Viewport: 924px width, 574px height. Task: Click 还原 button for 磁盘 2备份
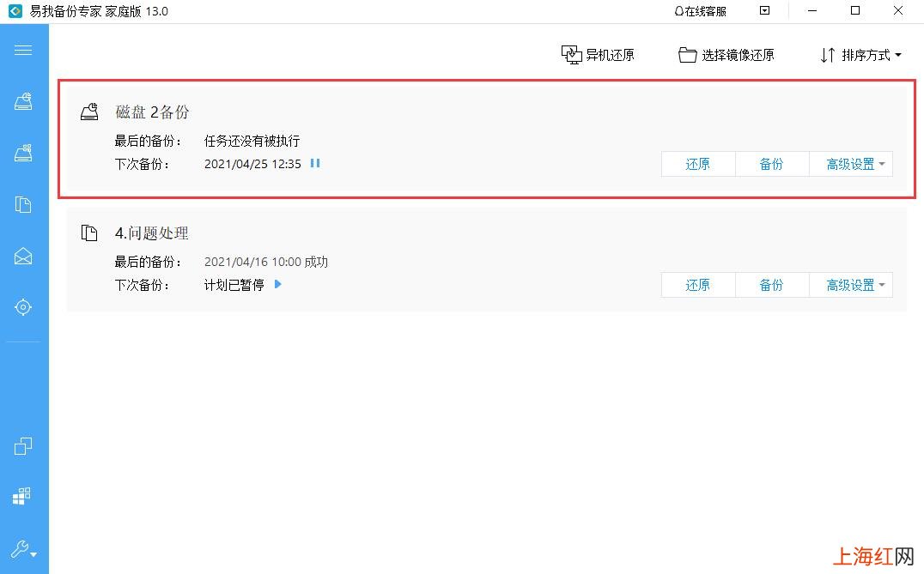tap(698, 164)
